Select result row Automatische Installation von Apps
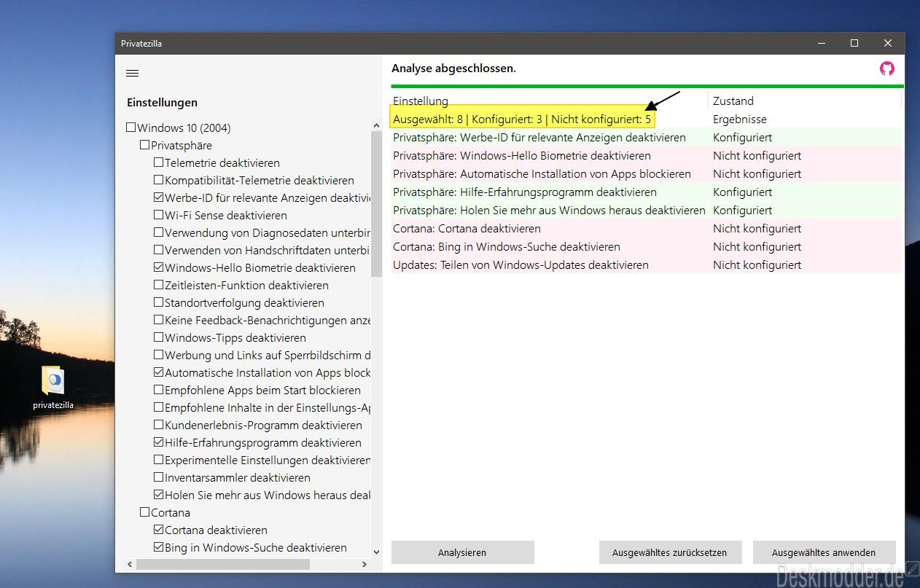Viewport: 920px width, 588px height. point(646,173)
